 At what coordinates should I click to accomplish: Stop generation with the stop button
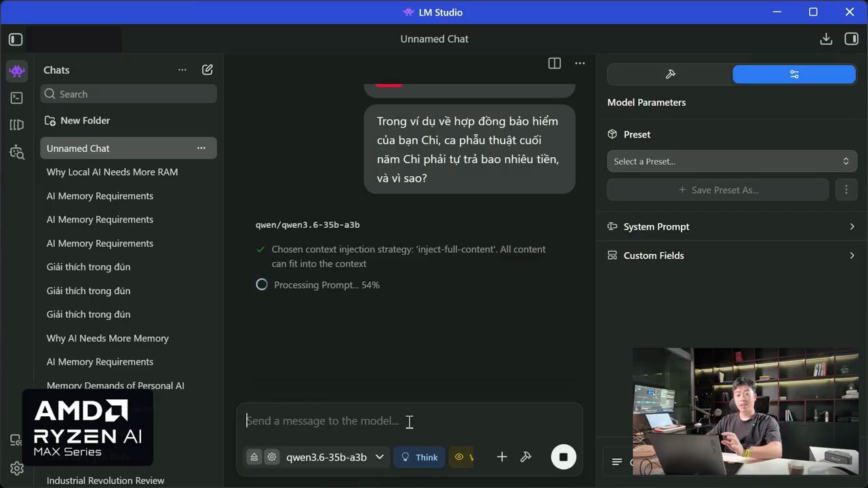point(563,457)
